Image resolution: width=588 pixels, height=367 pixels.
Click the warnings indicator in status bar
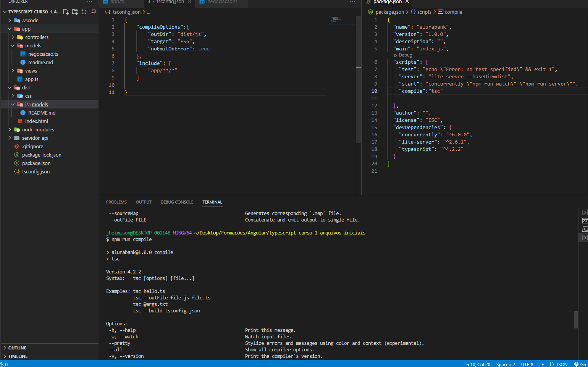(4, 364)
